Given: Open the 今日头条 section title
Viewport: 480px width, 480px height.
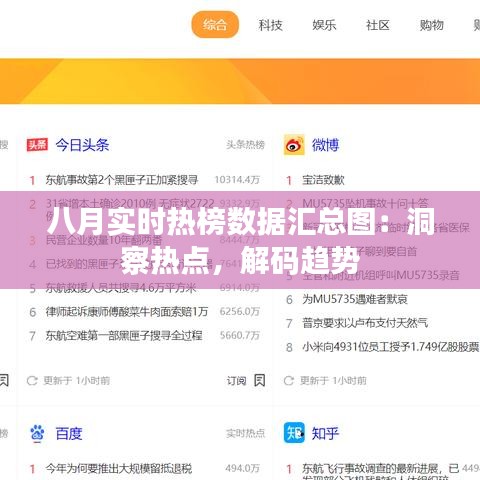Looking at the screenshot, I should (82, 145).
